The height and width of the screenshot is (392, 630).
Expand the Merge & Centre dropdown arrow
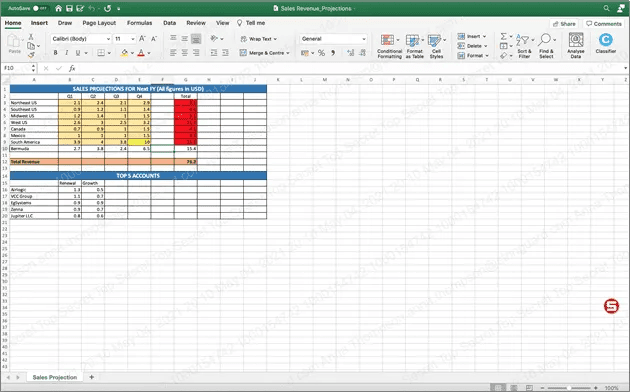click(x=288, y=53)
